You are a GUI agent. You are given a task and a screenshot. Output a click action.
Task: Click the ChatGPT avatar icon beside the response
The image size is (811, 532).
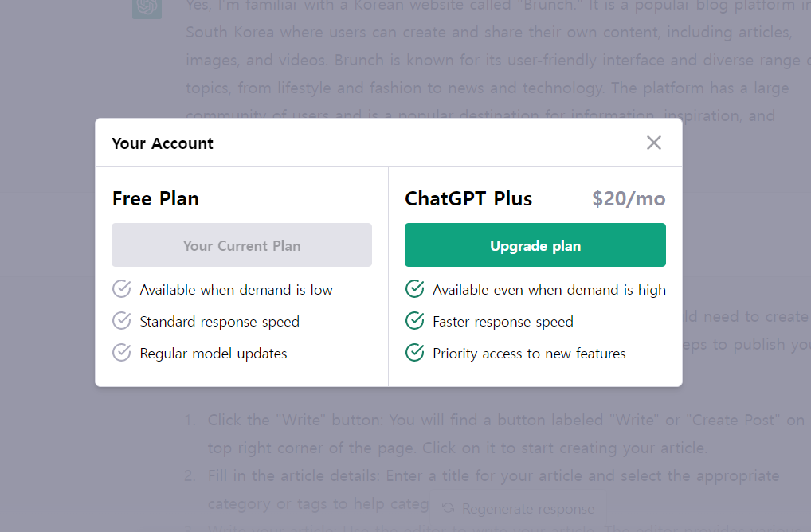pyautogui.click(x=147, y=7)
